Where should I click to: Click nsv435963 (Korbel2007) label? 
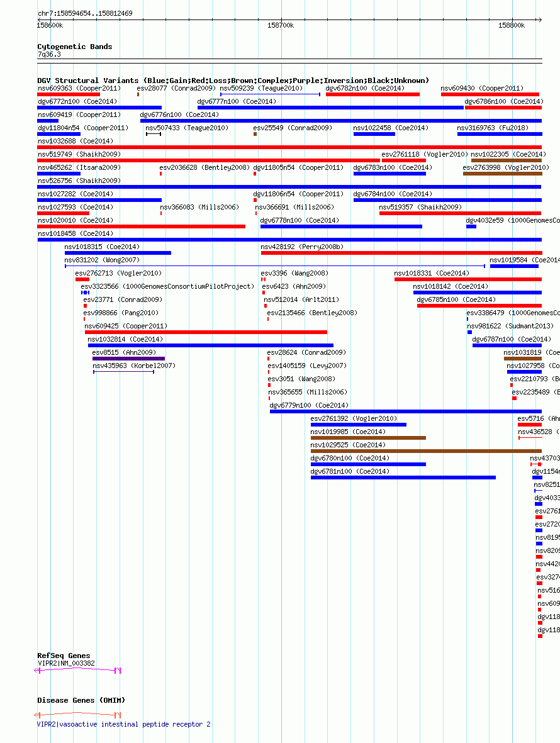click(x=134, y=367)
